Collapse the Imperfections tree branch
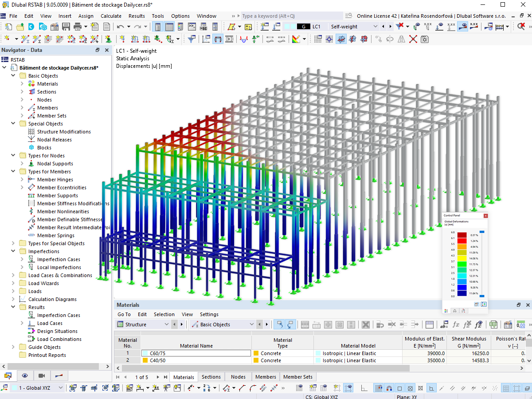Screen dimensions: 532x399 point(13,251)
